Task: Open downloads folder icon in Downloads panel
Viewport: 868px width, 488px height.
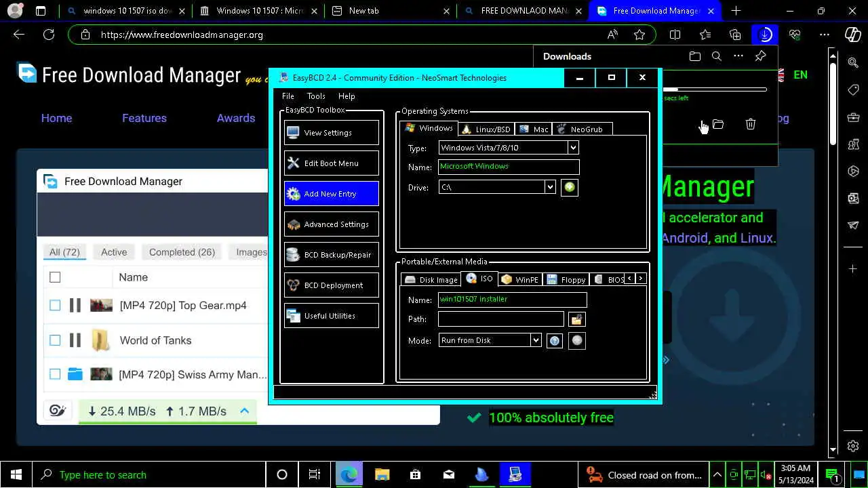Action: point(695,56)
